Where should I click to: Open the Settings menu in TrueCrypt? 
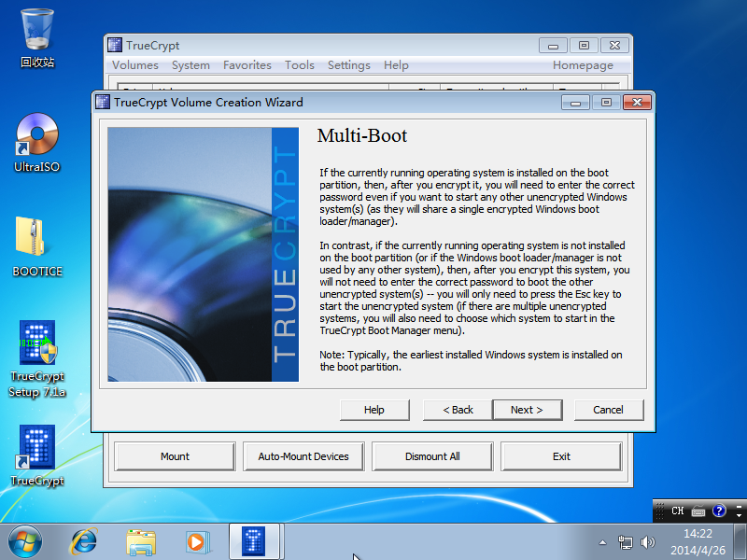pyautogui.click(x=348, y=65)
